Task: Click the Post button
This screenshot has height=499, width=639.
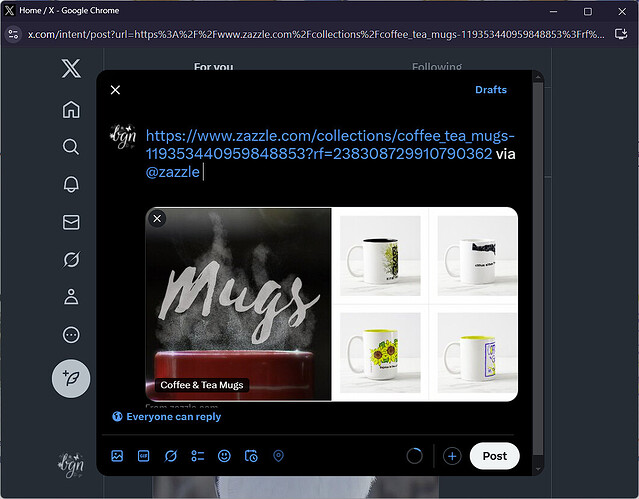Action: 494,456
